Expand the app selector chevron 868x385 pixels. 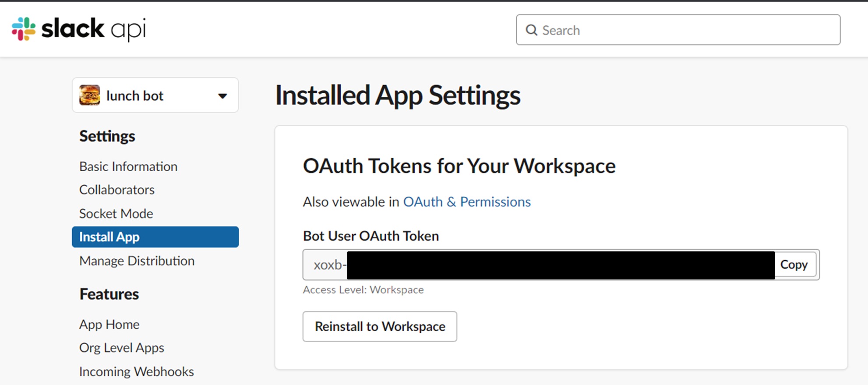(x=223, y=95)
